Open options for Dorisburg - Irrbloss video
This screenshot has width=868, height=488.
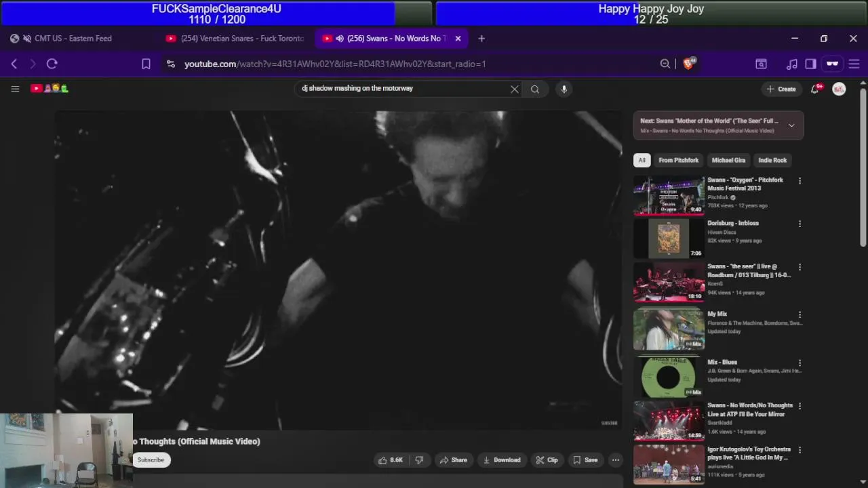800,224
